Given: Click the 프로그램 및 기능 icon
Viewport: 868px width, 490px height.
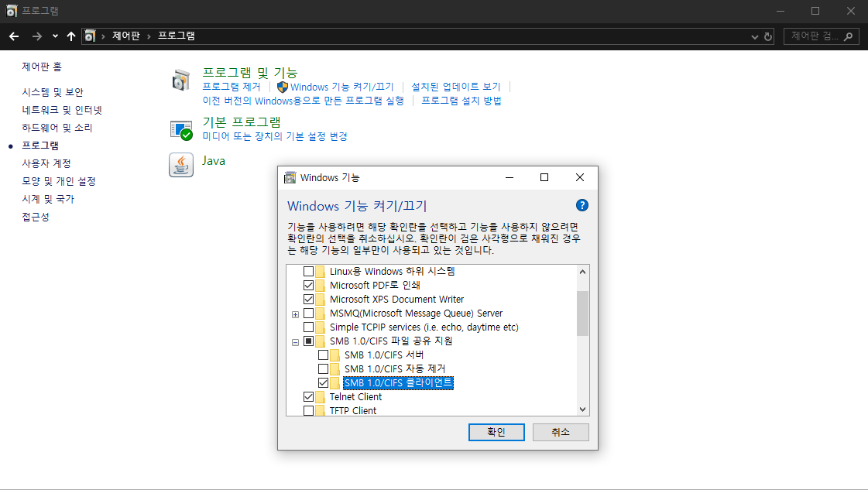Looking at the screenshot, I should point(181,80).
